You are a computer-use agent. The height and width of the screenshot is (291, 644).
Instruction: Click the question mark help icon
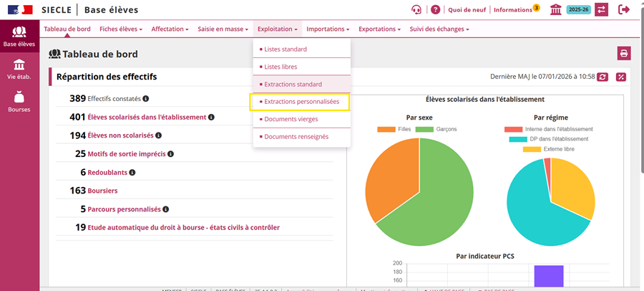click(435, 9)
